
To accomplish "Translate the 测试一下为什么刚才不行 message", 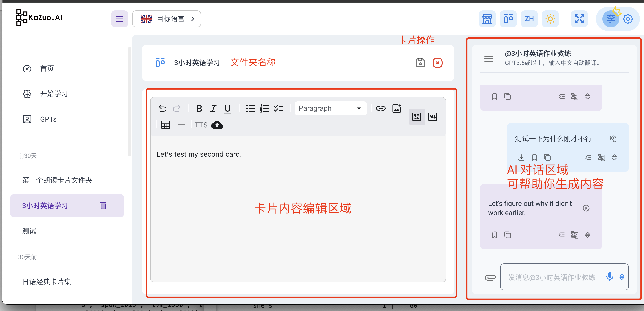I will (601, 158).
